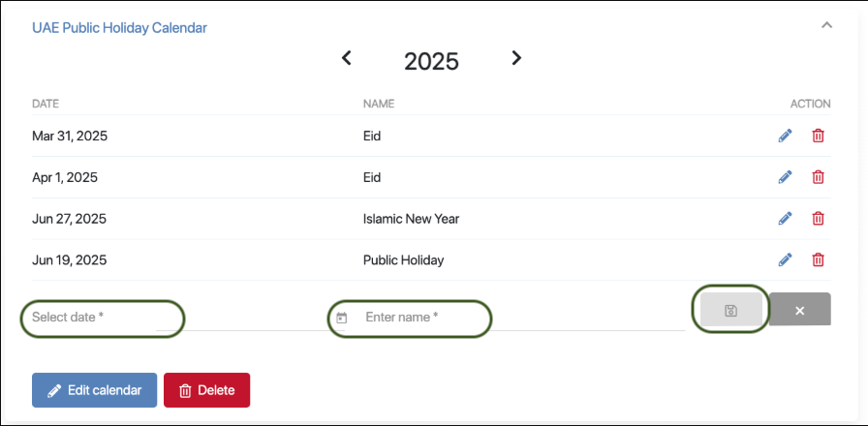Viewport: 868px width, 426px height.
Task: Delete the Islamic New Year holiday
Action: (x=818, y=219)
